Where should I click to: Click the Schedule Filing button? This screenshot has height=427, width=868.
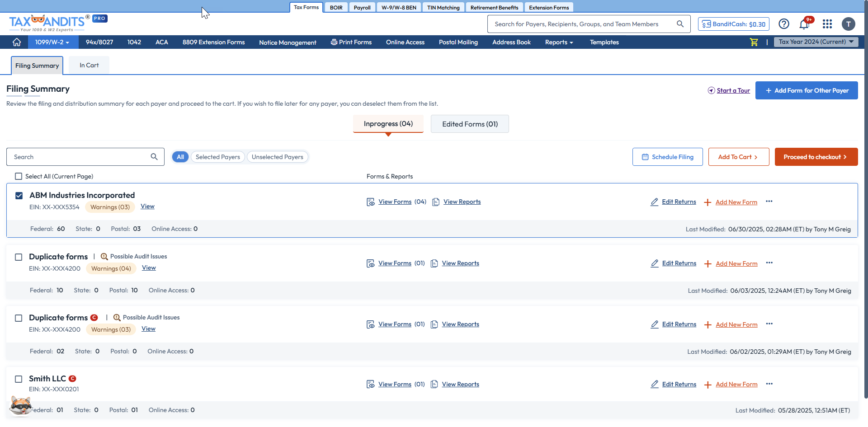point(667,157)
